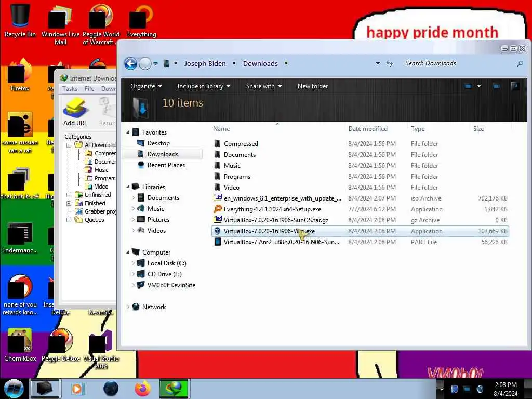Click the Download Manager taskbar icon
The height and width of the screenshot is (399, 532).
[x=174, y=389]
